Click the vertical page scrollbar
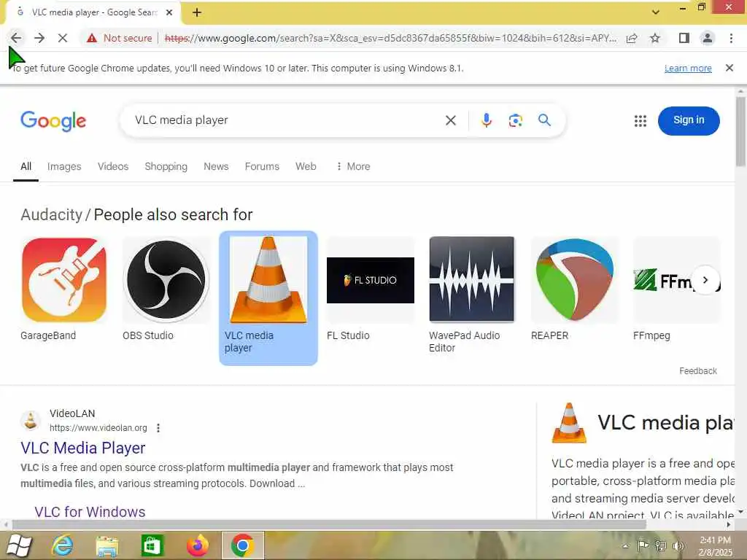 pos(740,131)
